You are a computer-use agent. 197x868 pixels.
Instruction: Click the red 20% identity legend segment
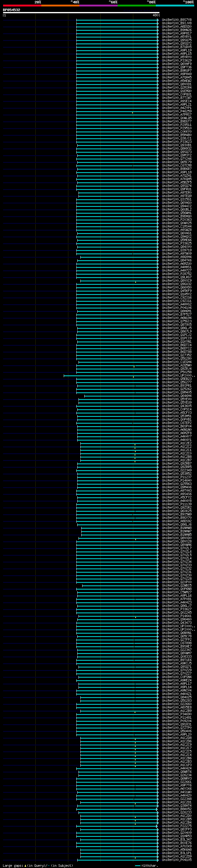22,6
